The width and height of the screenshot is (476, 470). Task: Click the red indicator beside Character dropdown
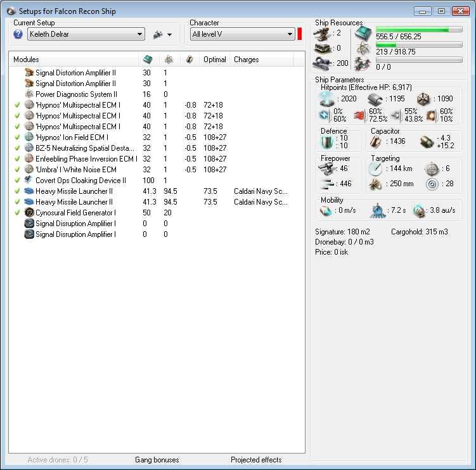click(300, 34)
